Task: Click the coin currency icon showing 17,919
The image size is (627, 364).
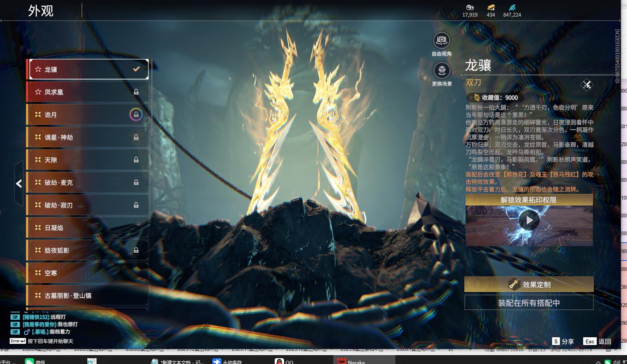Action: [x=469, y=7]
